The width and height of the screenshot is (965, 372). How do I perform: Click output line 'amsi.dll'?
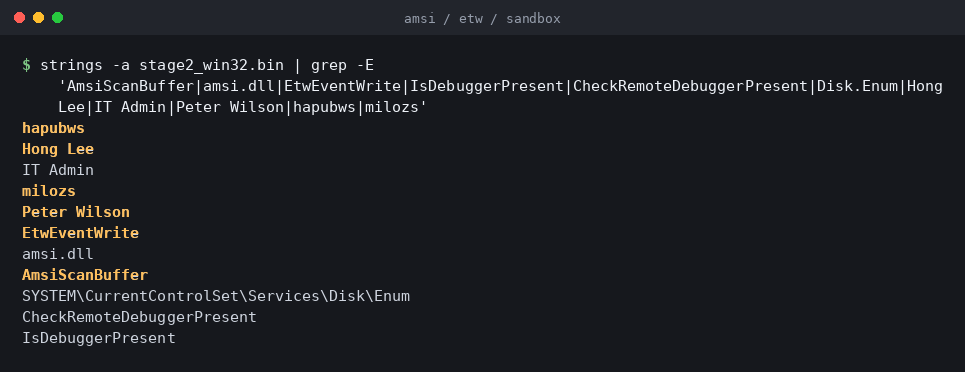(58, 254)
